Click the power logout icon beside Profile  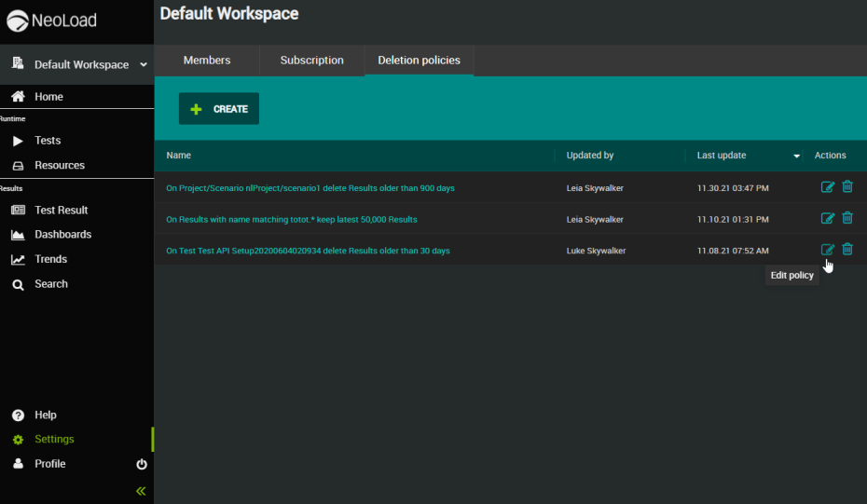click(142, 464)
